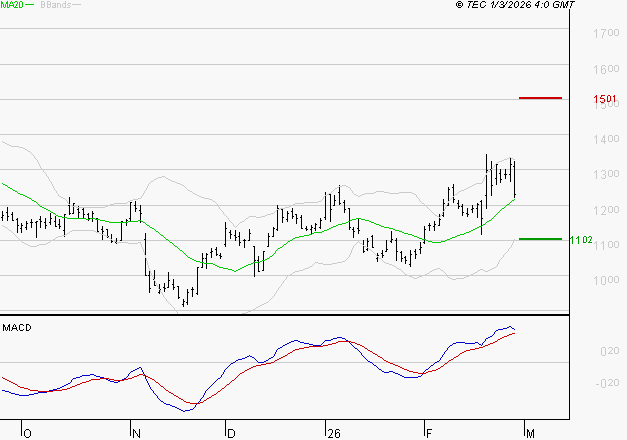Viewport: 627px width, 440px height.
Task: Click the red resistance level line
Action: (x=540, y=98)
